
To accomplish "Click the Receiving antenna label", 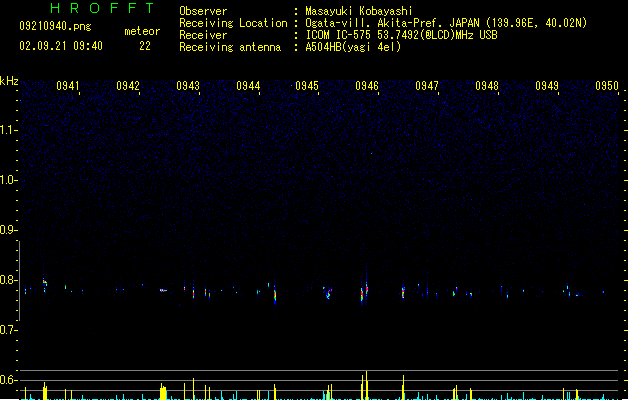I will pos(230,47).
